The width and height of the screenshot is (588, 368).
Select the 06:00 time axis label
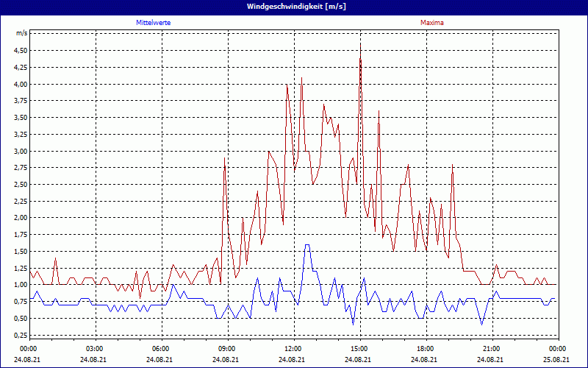tap(161, 348)
